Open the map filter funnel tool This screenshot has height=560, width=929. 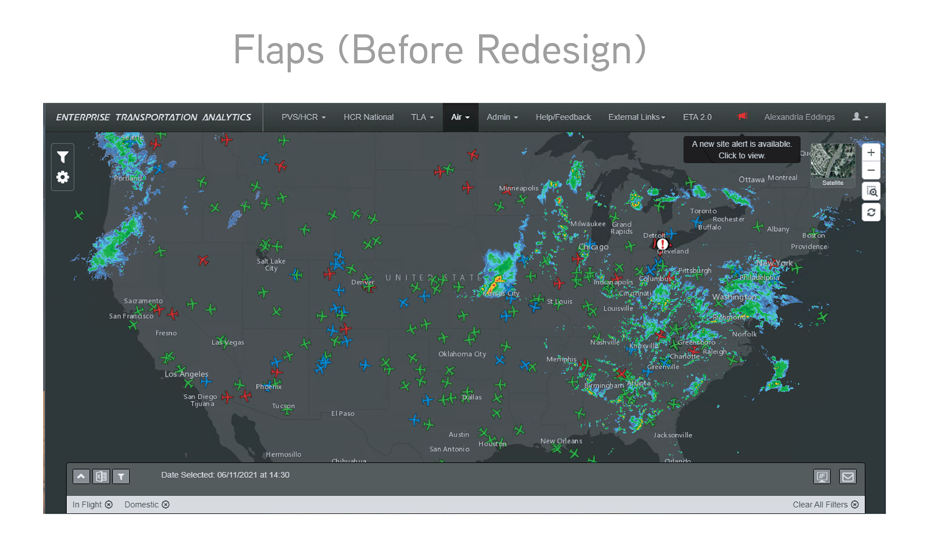pos(62,157)
